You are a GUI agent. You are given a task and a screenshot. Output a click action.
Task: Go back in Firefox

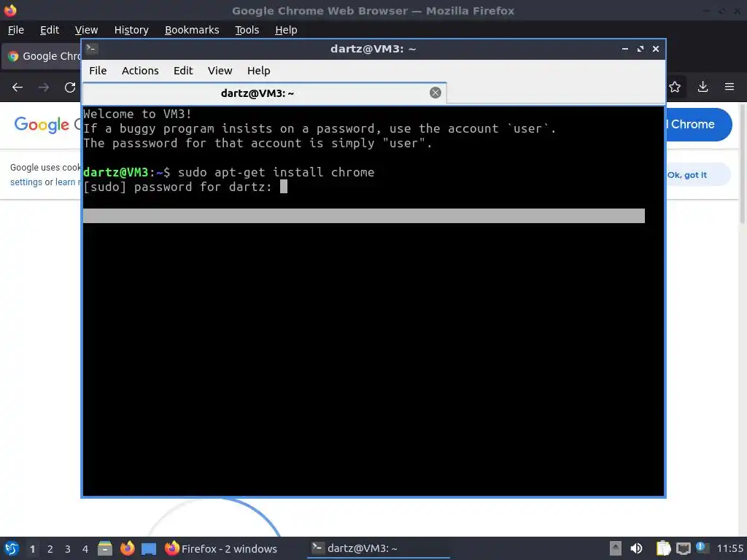click(18, 87)
